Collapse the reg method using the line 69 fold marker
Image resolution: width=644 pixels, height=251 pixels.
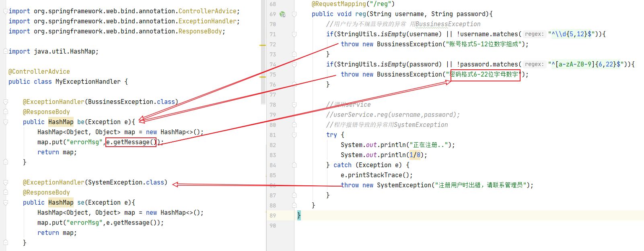tap(294, 14)
